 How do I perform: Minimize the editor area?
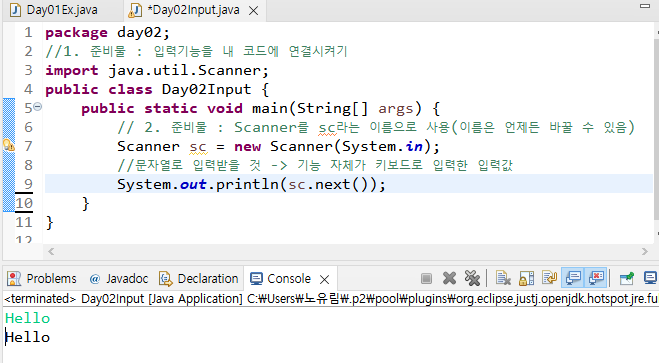tap(645, 6)
